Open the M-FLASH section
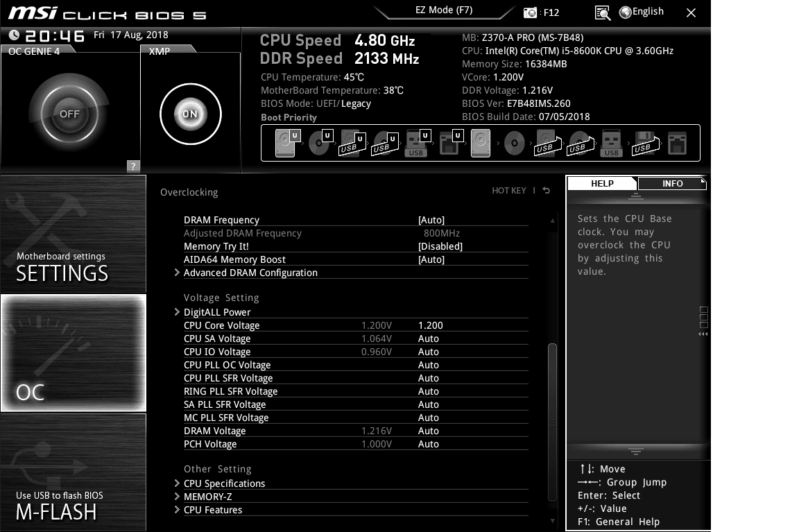Image resolution: width=799 pixels, height=532 pixels. click(x=74, y=472)
